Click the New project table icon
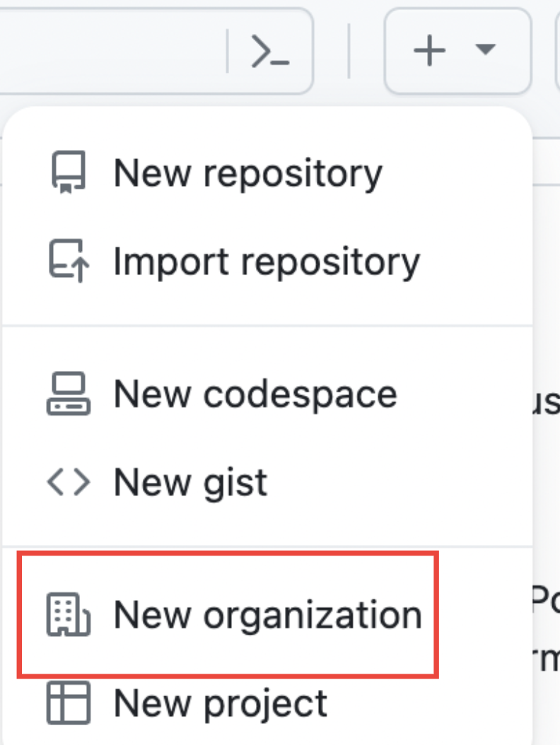Viewport: 560px width, 745px height. point(69,703)
